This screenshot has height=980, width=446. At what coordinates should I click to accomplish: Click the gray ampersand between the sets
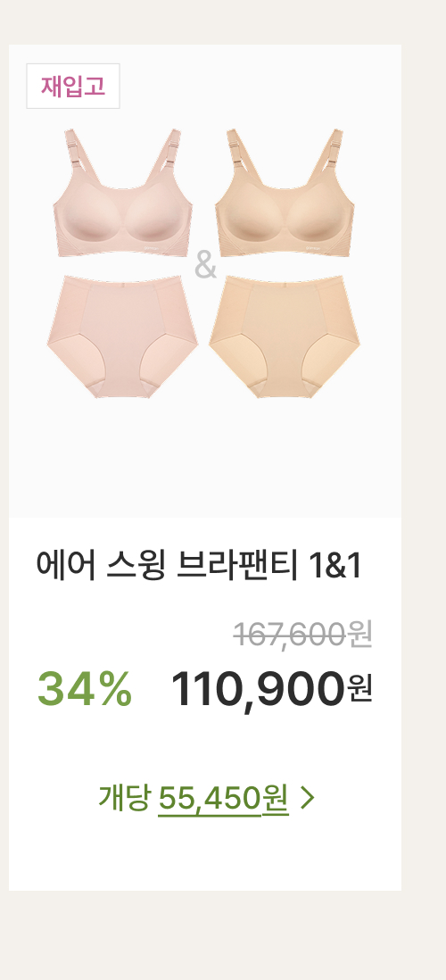click(205, 265)
